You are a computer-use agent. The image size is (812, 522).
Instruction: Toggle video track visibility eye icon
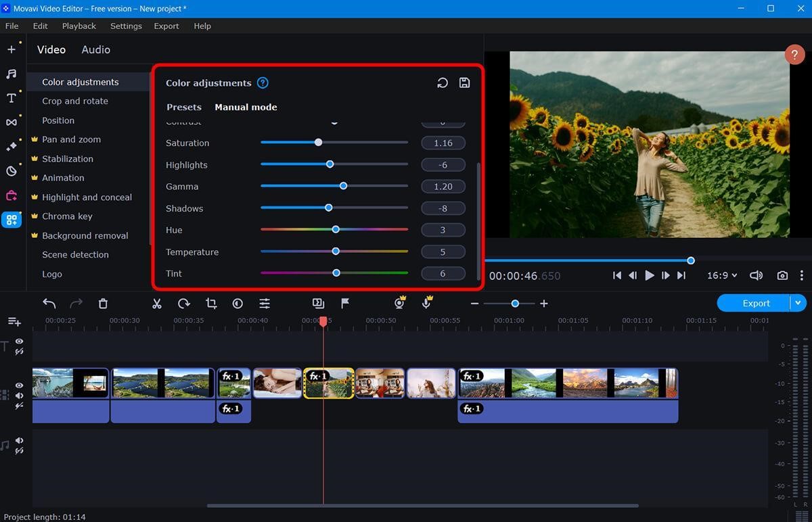pyautogui.click(x=20, y=385)
